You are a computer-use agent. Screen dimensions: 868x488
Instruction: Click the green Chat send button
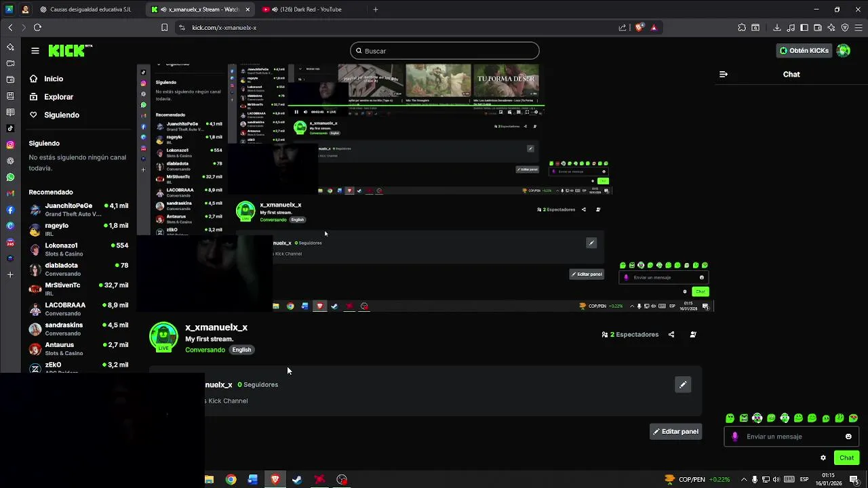pyautogui.click(x=847, y=457)
